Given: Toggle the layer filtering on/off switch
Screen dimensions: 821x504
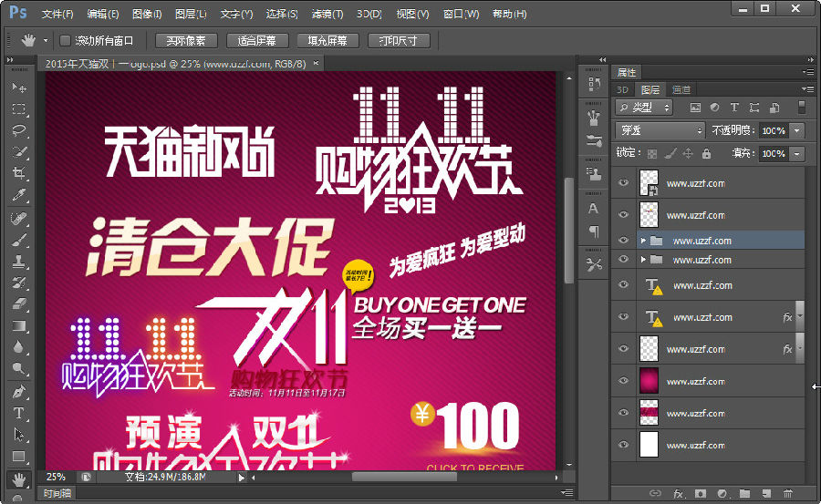Looking at the screenshot, I should point(801,107).
